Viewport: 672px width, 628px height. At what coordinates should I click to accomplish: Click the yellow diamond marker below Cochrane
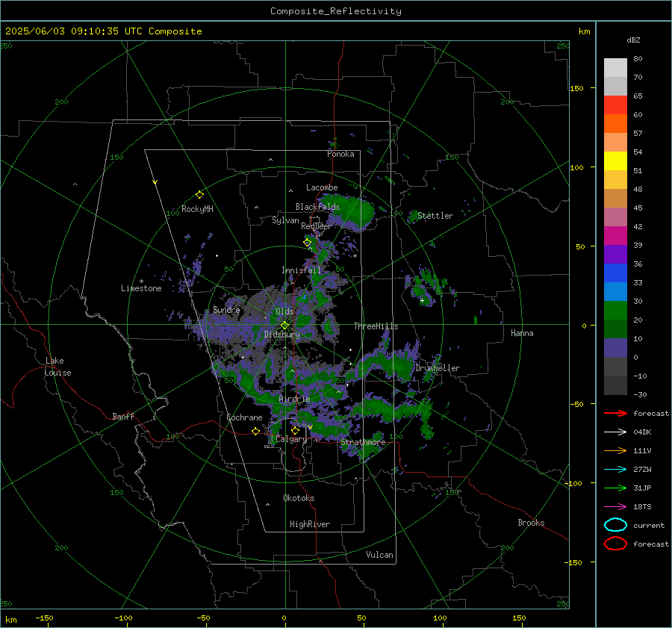click(255, 431)
